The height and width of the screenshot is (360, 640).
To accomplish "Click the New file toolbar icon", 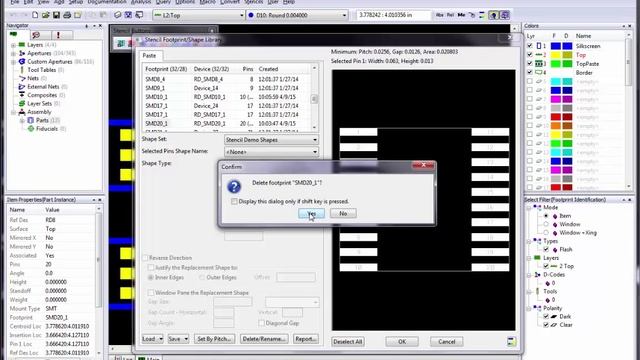I will [x=35, y=15].
